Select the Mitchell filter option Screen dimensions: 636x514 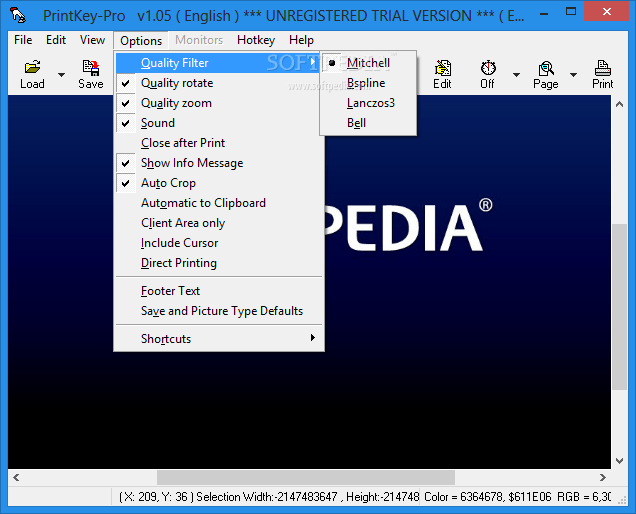368,63
